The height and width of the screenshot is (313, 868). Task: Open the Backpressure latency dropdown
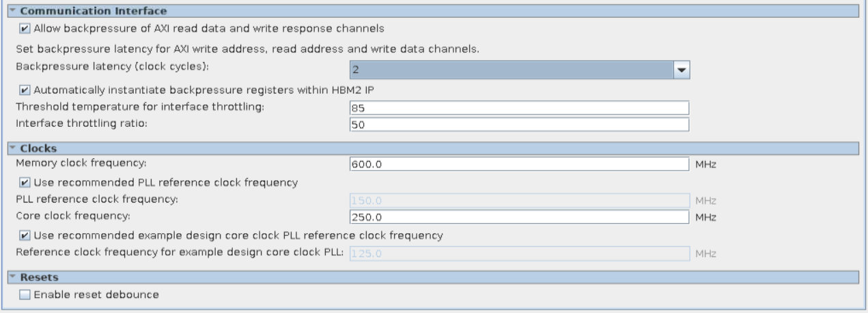511,70
